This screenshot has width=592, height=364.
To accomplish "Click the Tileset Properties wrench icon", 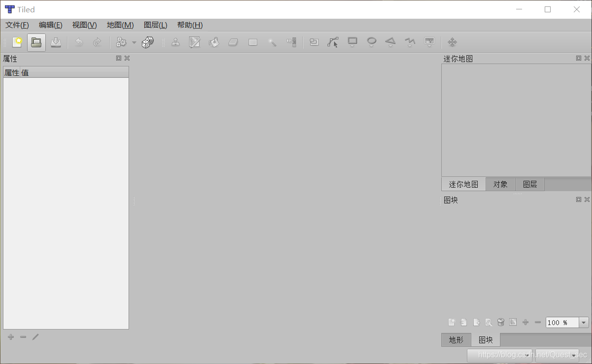I will coord(489,323).
